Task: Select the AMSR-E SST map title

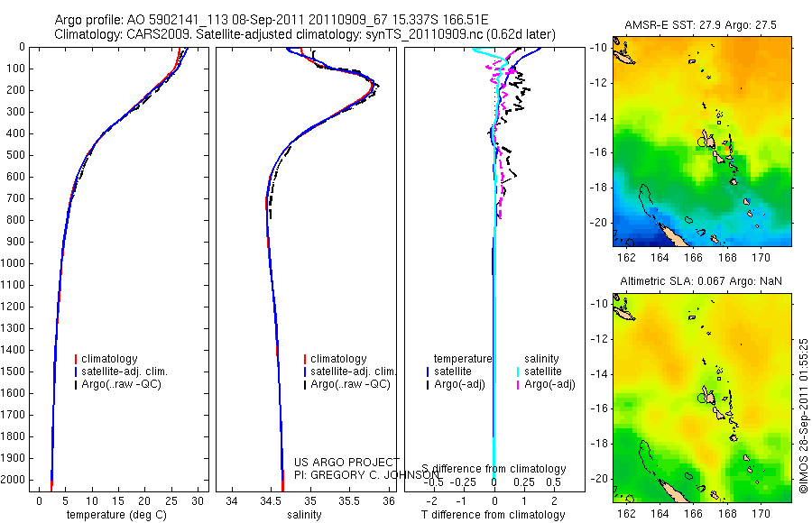Action: click(x=700, y=25)
